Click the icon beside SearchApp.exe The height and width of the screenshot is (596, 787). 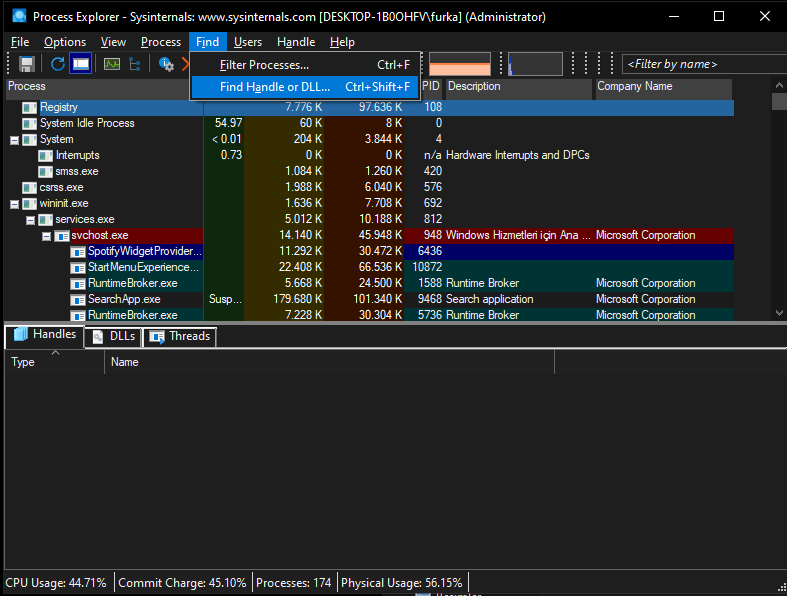pos(78,300)
